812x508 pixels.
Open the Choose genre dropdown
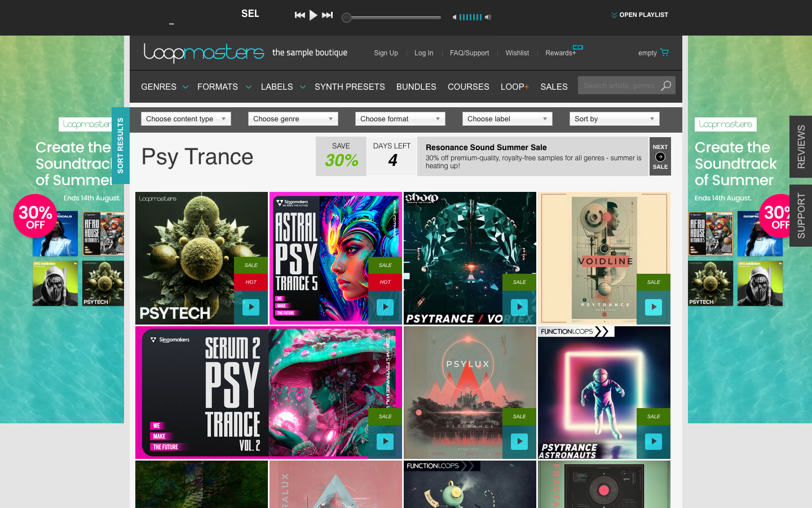pyautogui.click(x=293, y=119)
